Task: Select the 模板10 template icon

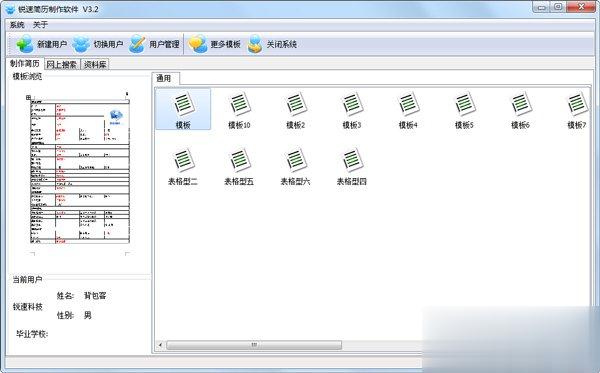Action: [239, 110]
